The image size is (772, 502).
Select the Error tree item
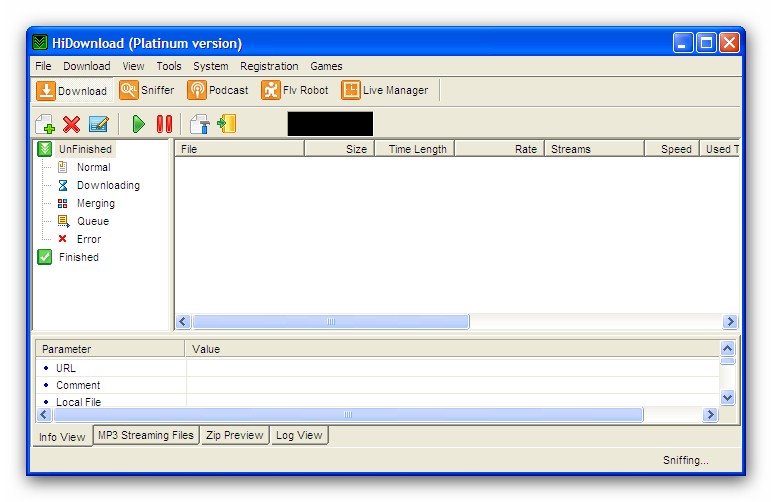coord(89,239)
